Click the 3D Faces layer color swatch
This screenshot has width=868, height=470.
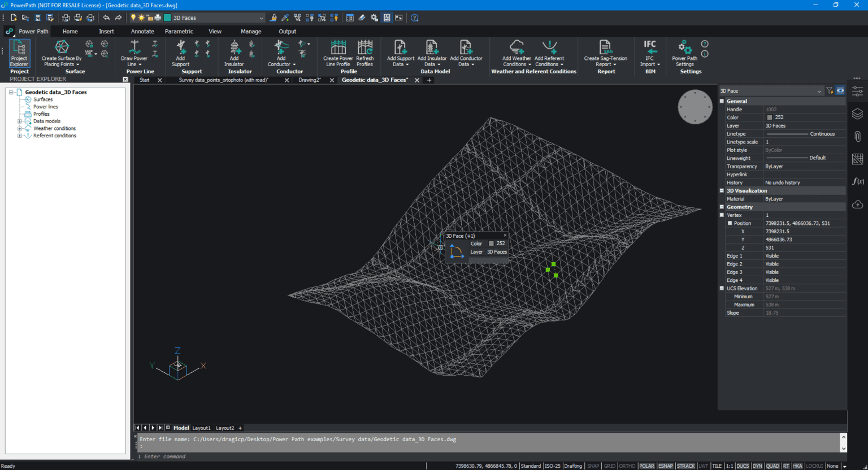pos(167,18)
